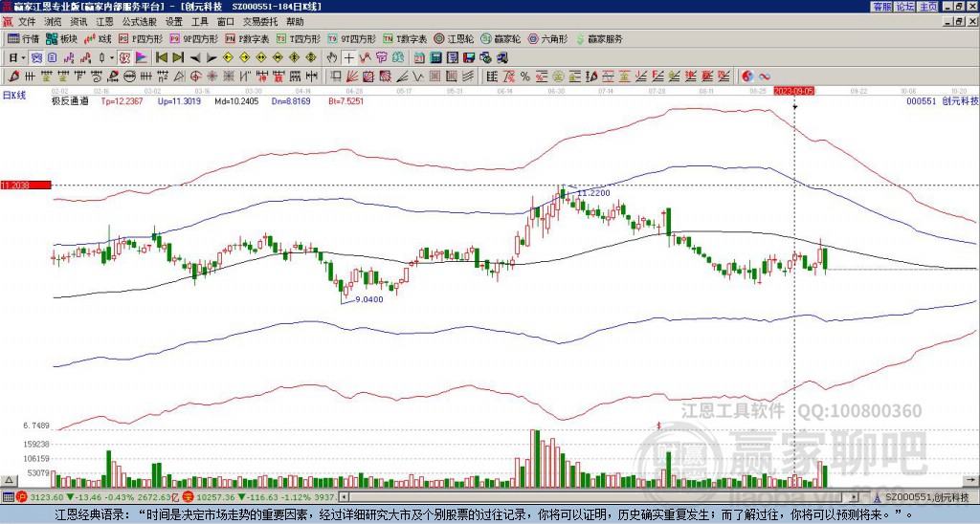
Task: Select the hand pan tool
Action: [x=332, y=58]
